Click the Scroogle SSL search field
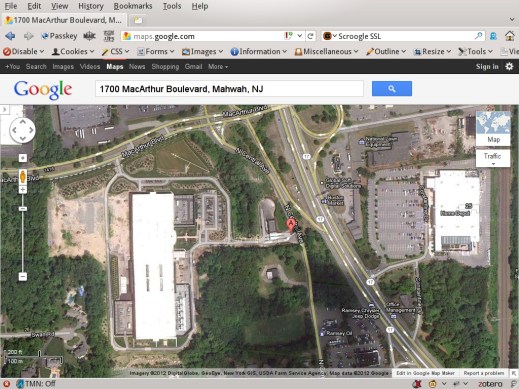The width and height of the screenshot is (519, 389). point(403,36)
